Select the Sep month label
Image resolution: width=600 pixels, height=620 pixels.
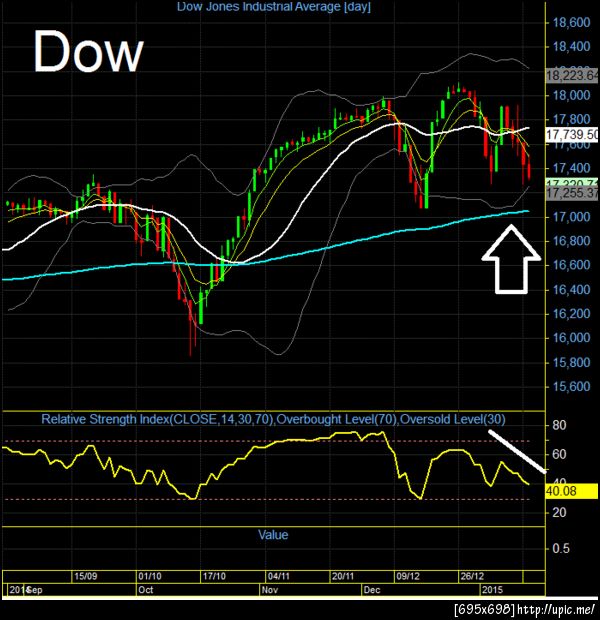pyautogui.click(x=34, y=590)
